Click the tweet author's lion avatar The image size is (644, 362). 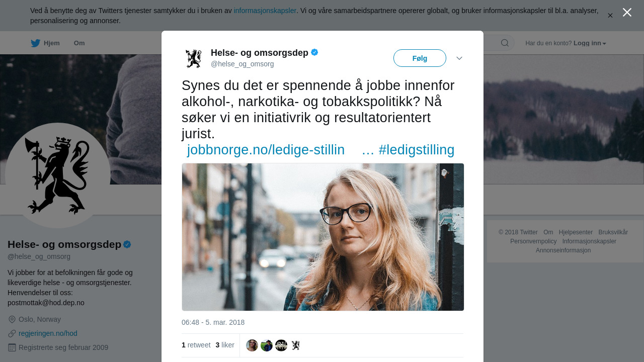(193, 58)
